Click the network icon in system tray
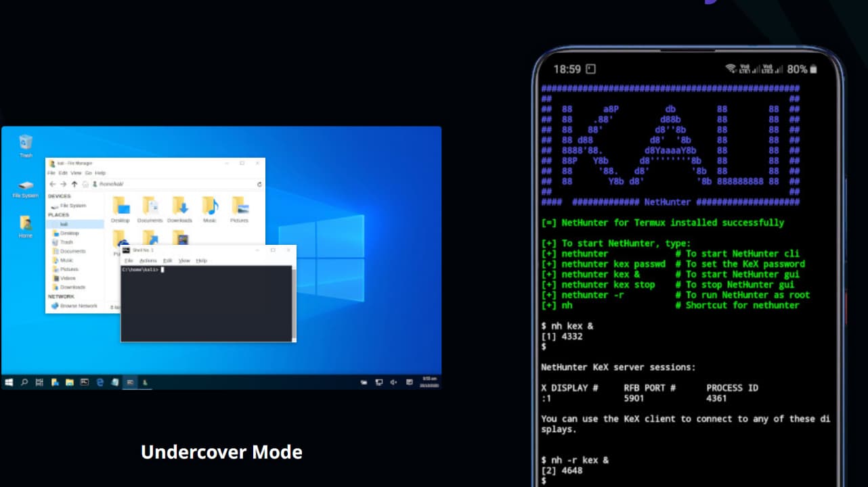 tap(378, 382)
